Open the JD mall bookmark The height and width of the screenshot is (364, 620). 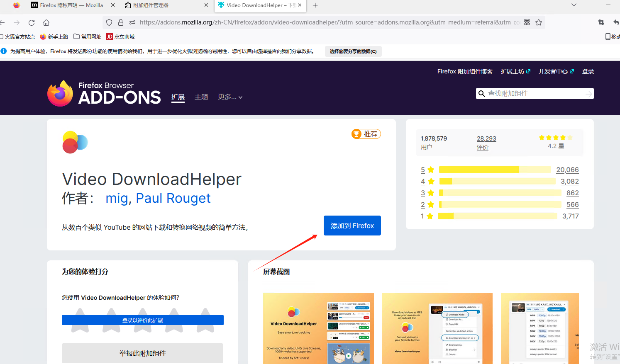click(120, 36)
